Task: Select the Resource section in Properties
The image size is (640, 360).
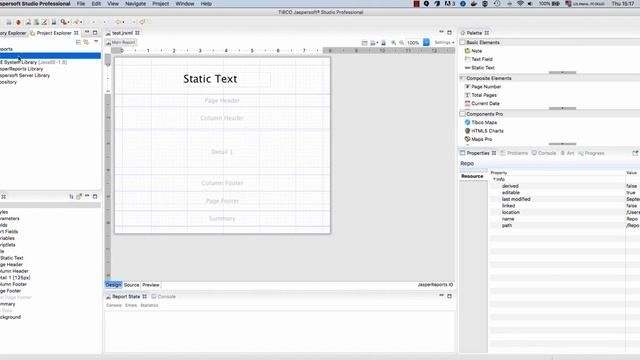Action: click(472, 176)
